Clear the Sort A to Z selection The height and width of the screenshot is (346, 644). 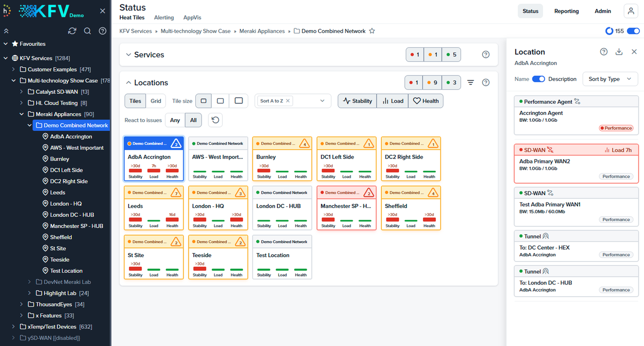pyautogui.click(x=288, y=101)
